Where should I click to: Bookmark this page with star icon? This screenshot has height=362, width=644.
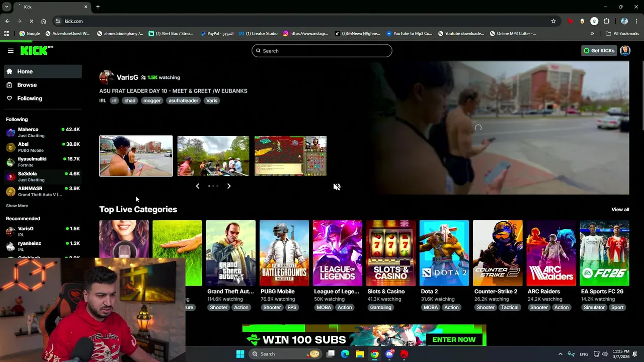553,21
